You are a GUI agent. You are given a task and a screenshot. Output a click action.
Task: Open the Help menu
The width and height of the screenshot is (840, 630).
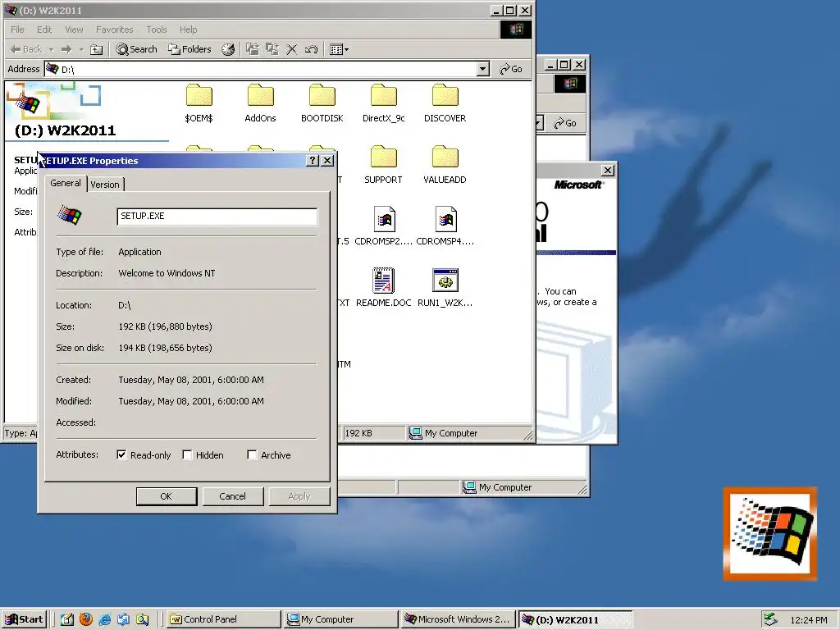point(188,30)
